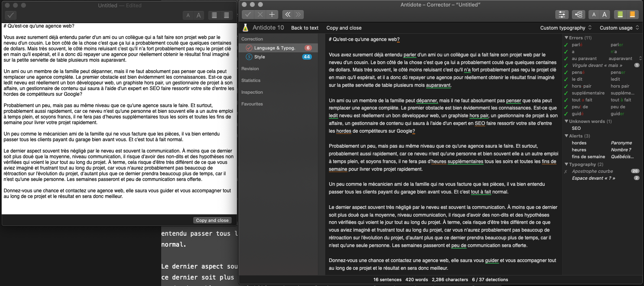Select Style in the sidebar

pyautogui.click(x=279, y=57)
